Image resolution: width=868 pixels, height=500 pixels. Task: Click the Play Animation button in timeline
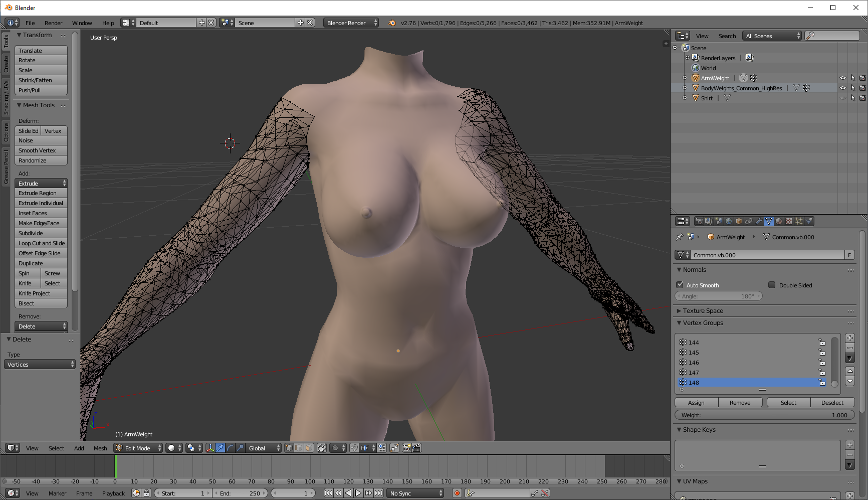coord(358,493)
